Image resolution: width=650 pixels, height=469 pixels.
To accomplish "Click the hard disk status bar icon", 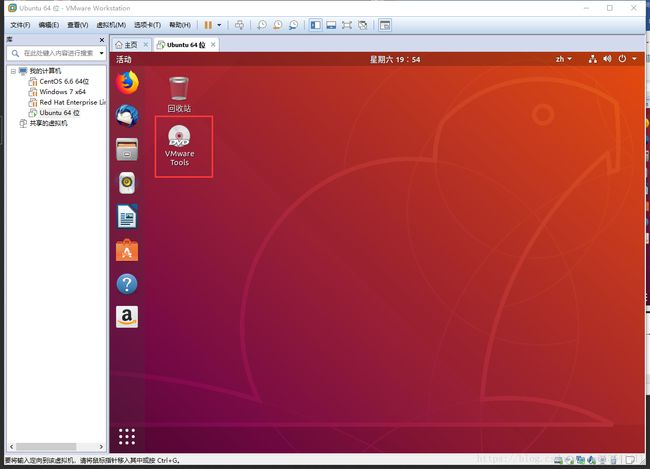I will 559,459.
